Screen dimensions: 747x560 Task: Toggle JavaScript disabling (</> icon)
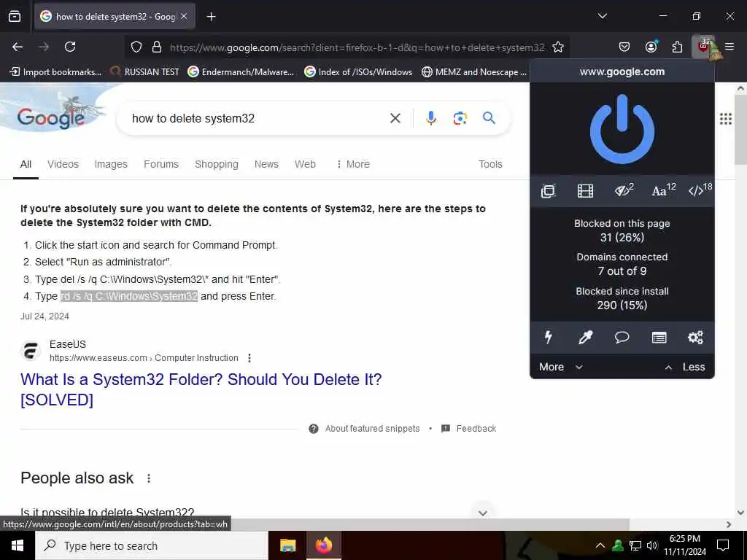[x=700, y=190]
